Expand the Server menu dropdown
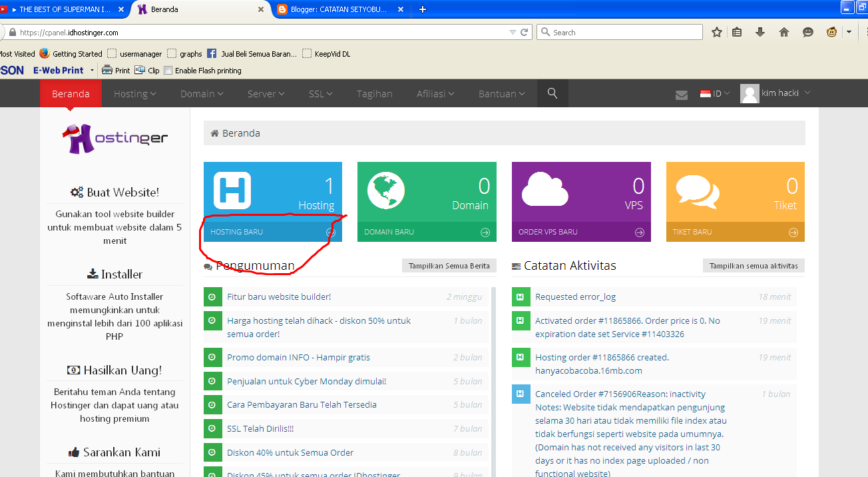The width and height of the screenshot is (868, 477). click(266, 94)
